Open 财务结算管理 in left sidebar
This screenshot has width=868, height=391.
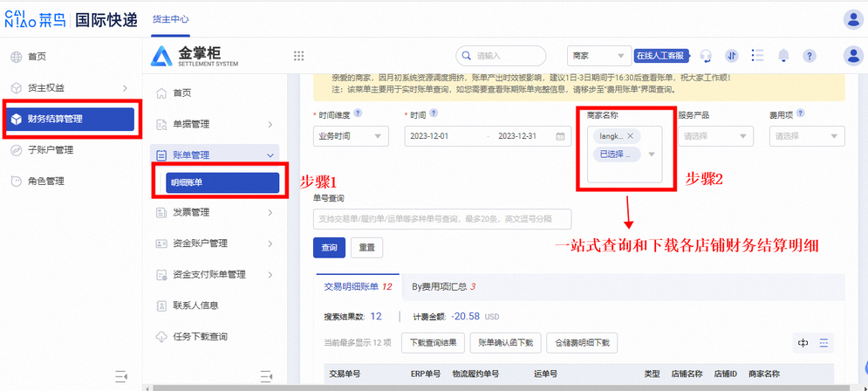pos(70,119)
